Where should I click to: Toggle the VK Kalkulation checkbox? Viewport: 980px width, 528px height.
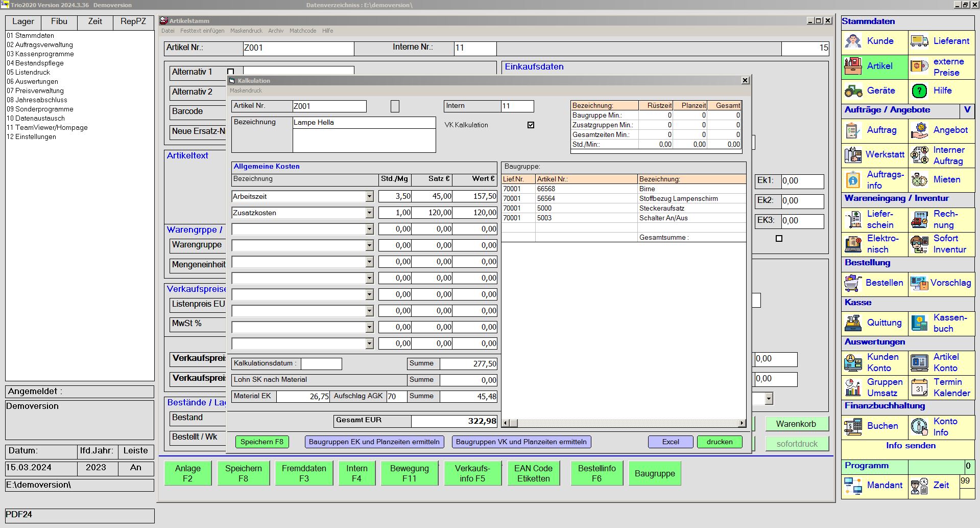(531, 125)
